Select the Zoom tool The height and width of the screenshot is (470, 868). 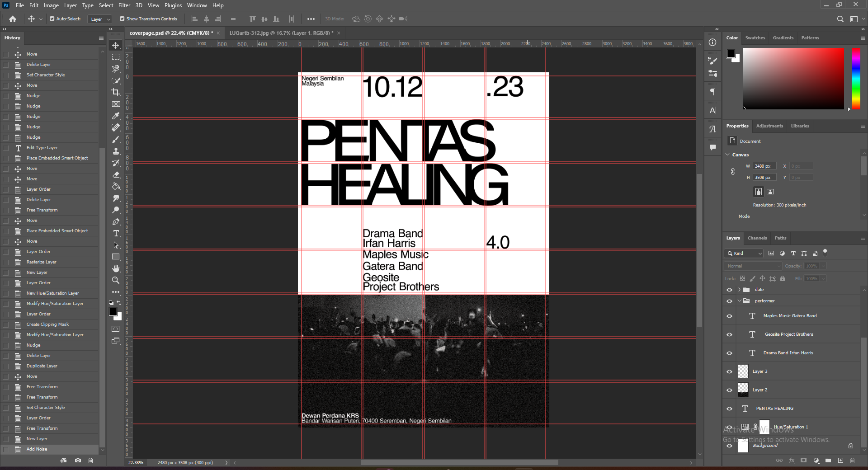point(116,280)
